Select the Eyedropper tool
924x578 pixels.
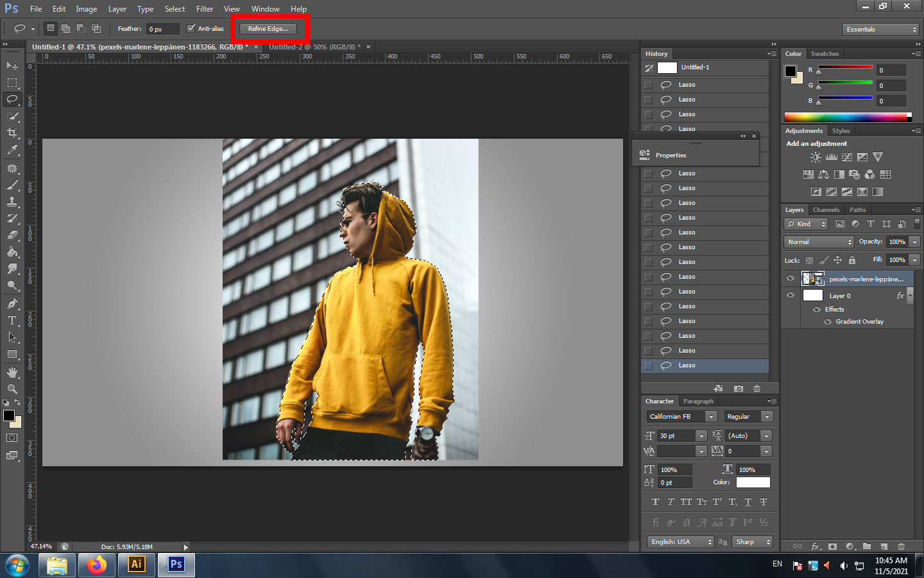(12, 150)
